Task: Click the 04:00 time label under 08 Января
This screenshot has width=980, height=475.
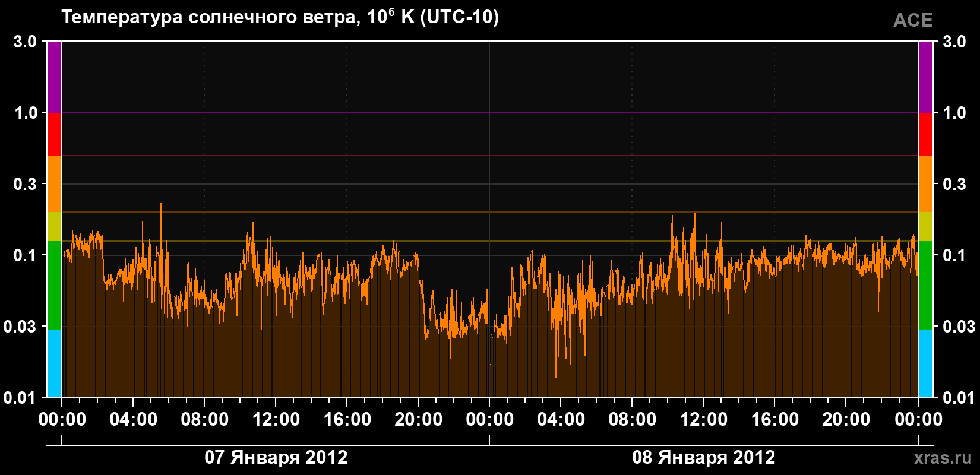Action: [561, 419]
